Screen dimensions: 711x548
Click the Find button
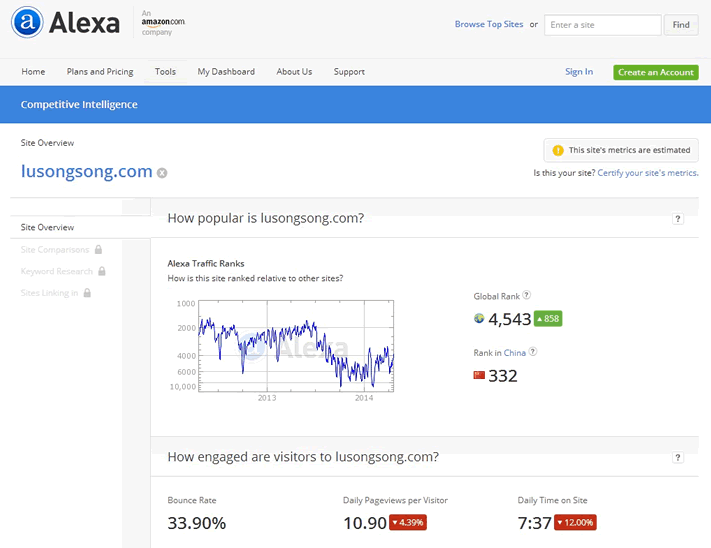tap(681, 25)
